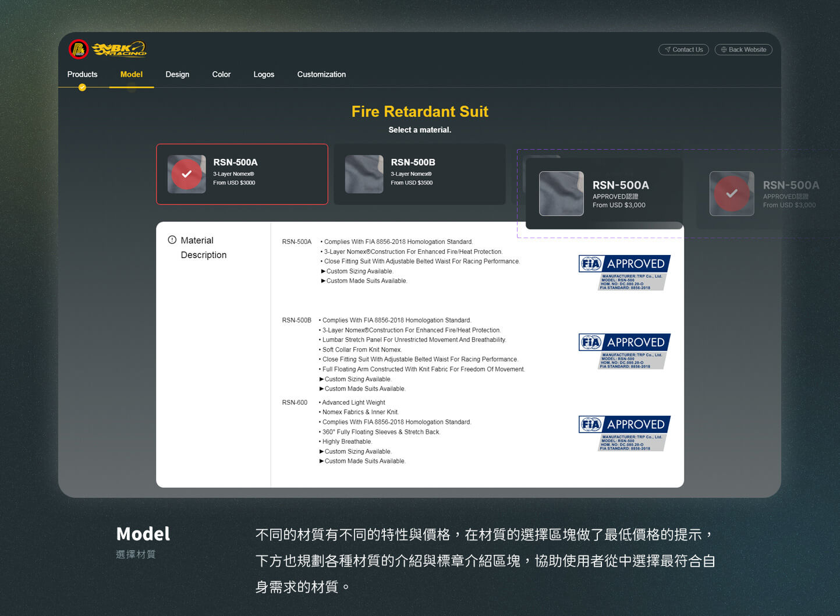Viewport: 840px width, 616px height.
Task: Click the BK Racing logo
Action: click(119, 49)
